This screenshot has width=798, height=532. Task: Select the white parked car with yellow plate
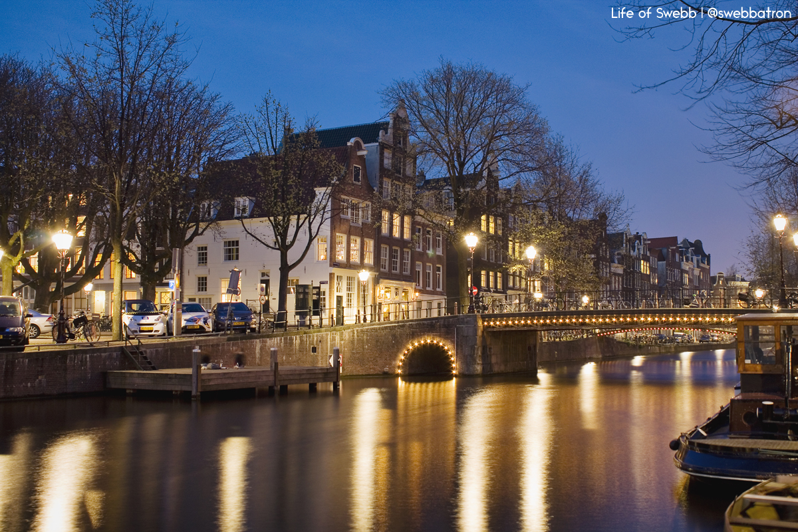[x=144, y=319]
